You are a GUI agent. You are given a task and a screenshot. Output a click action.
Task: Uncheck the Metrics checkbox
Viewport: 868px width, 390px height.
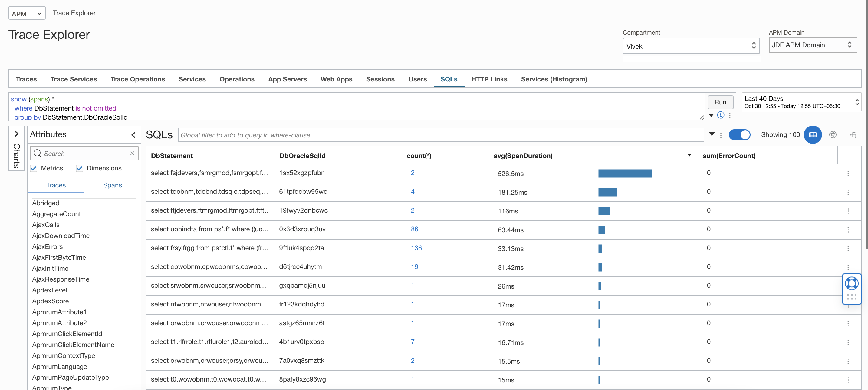tap(34, 168)
